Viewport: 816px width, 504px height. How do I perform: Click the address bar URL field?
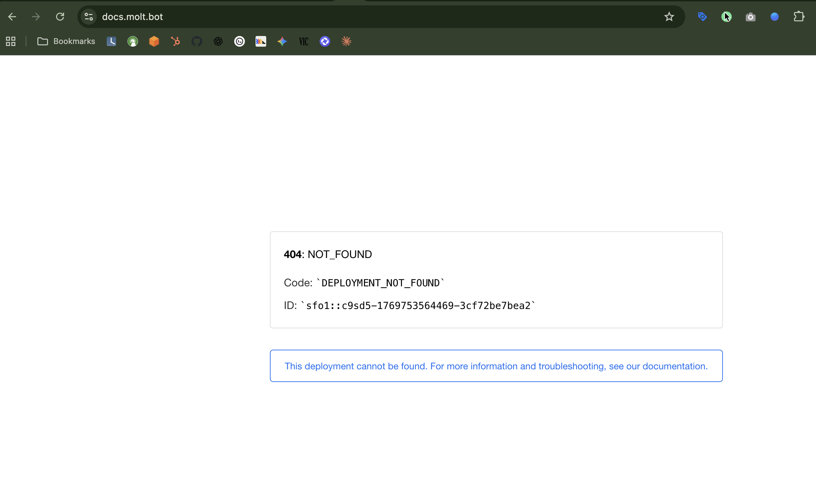click(x=367, y=17)
